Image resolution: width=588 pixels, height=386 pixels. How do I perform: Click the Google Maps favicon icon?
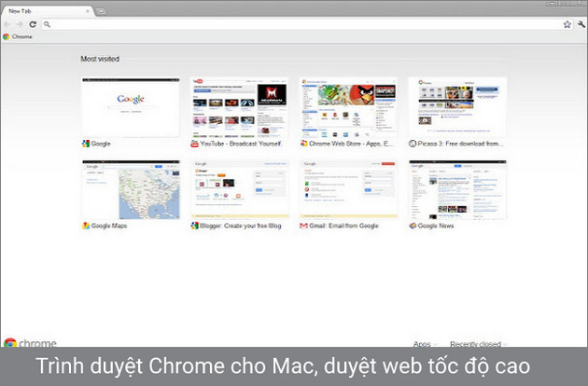[x=86, y=226]
